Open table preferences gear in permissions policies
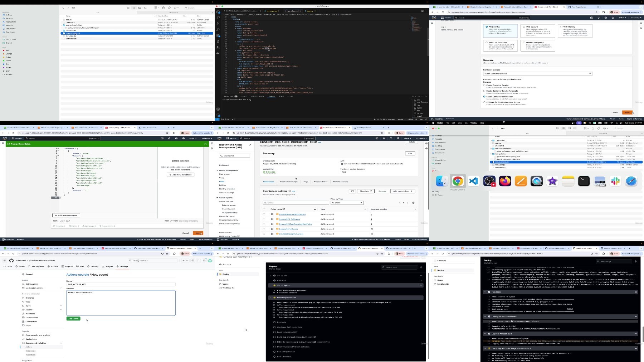 (413, 203)
